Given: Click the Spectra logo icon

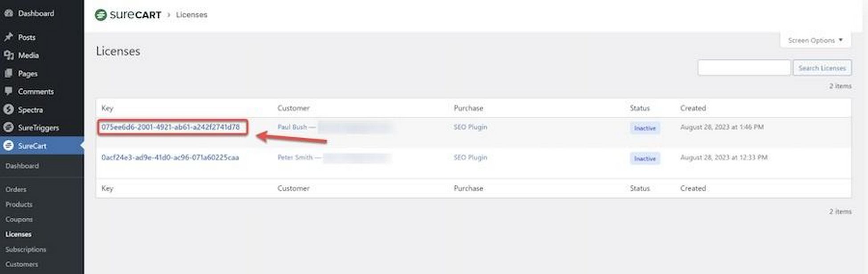Looking at the screenshot, I should point(8,110).
